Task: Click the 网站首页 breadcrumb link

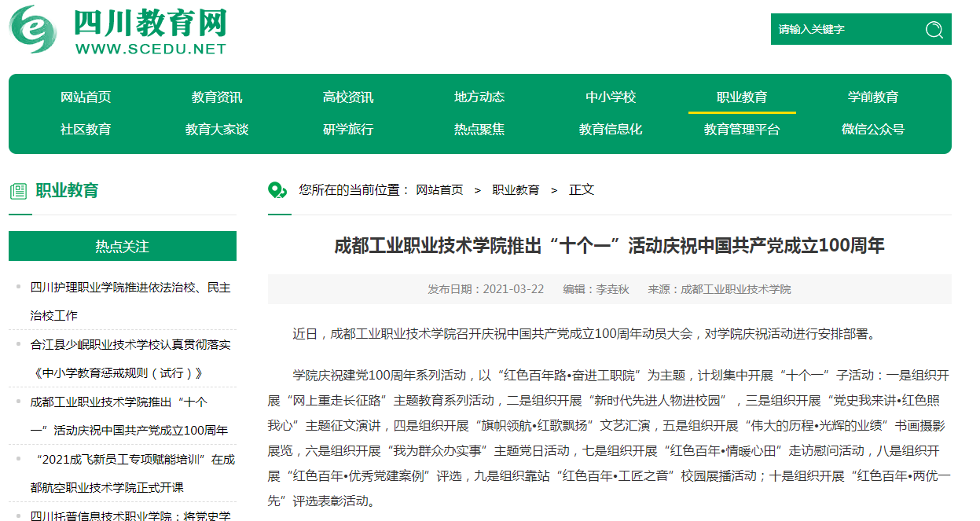Action: (x=439, y=190)
